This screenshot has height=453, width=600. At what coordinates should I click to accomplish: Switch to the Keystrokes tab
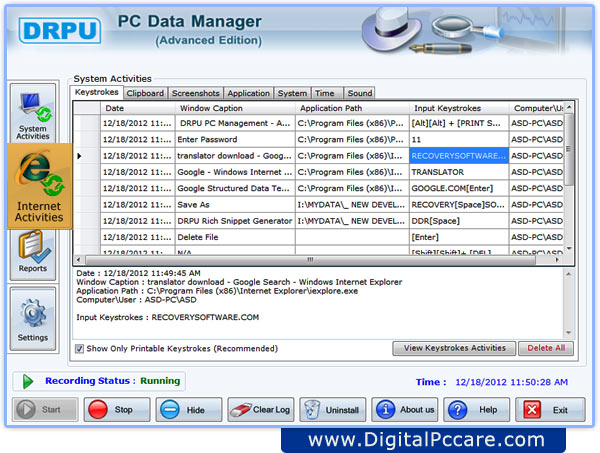[x=96, y=92]
